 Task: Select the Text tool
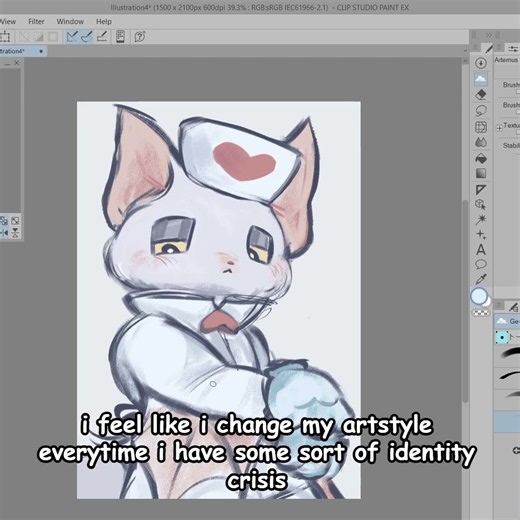click(480, 250)
